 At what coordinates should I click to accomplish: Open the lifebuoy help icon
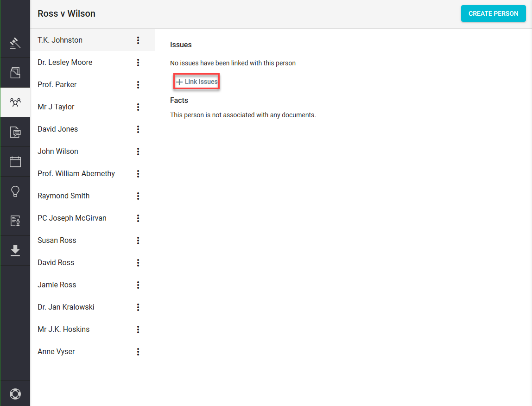click(x=15, y=394)
